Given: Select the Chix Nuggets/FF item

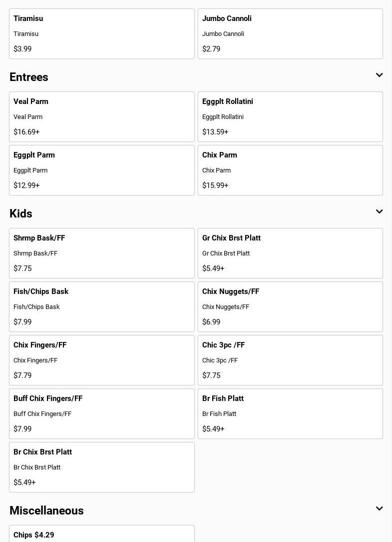Looking at the screenshot, I should pyautogui.click(x=290, y=307).
